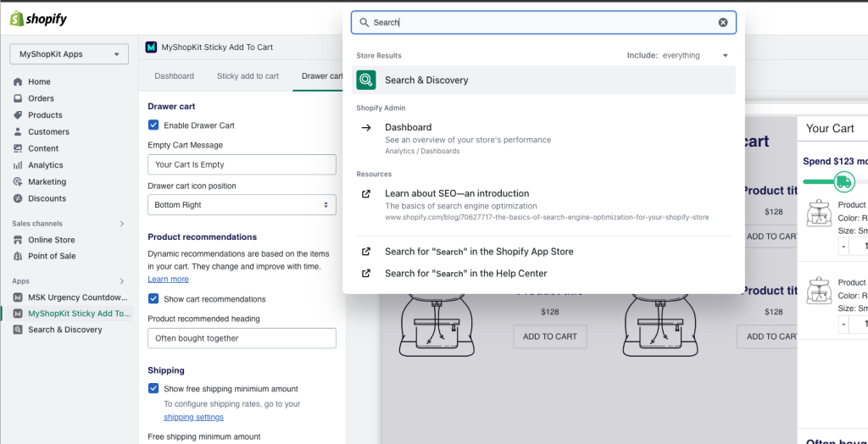
Task: Click the Analytics bar chart icon
Action: tap(18, 165)
